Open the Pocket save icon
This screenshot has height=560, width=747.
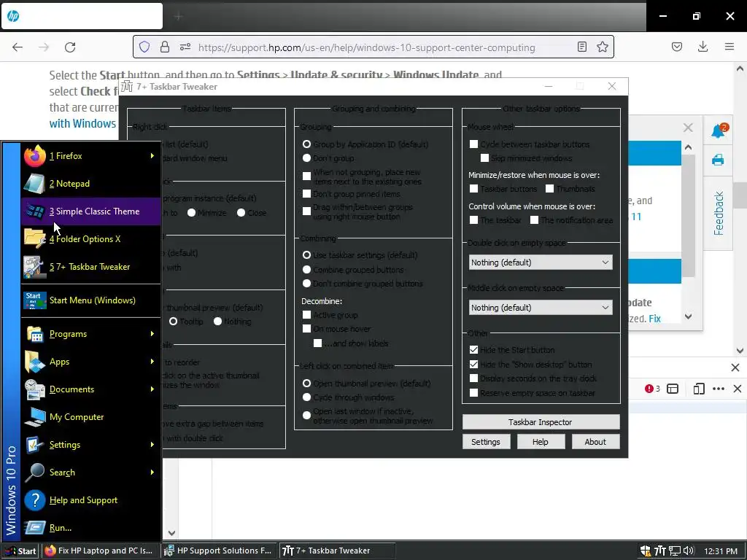pos(676,47)
